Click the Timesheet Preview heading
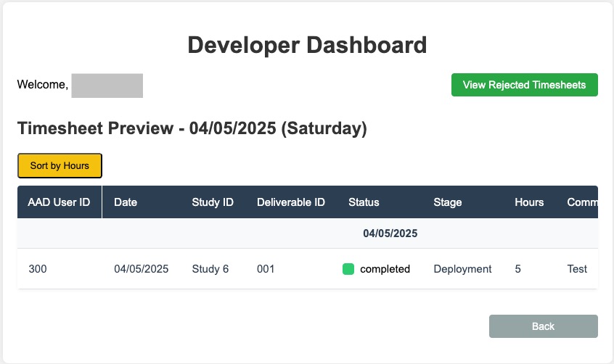The image size is (614, 364). (x=192, y=128)
